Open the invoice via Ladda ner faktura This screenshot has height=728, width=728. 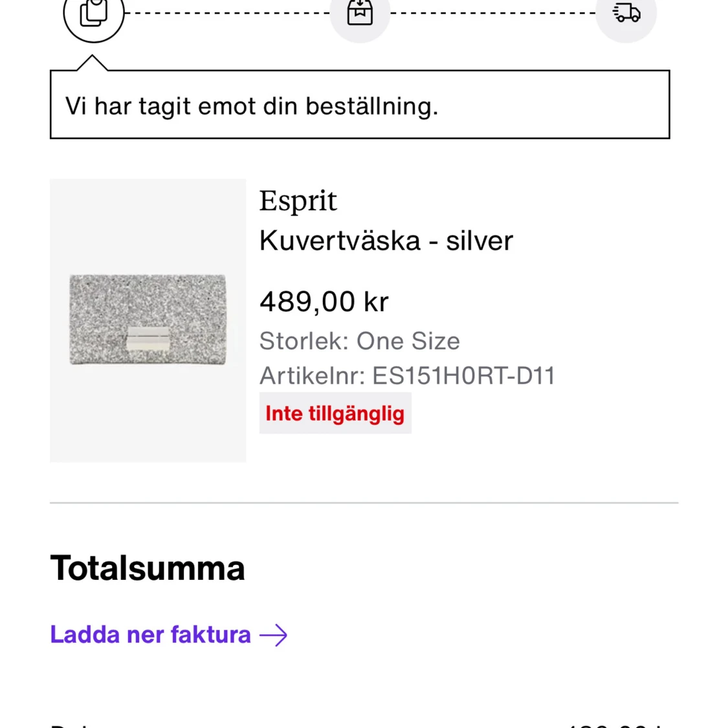tap(149, 635)
